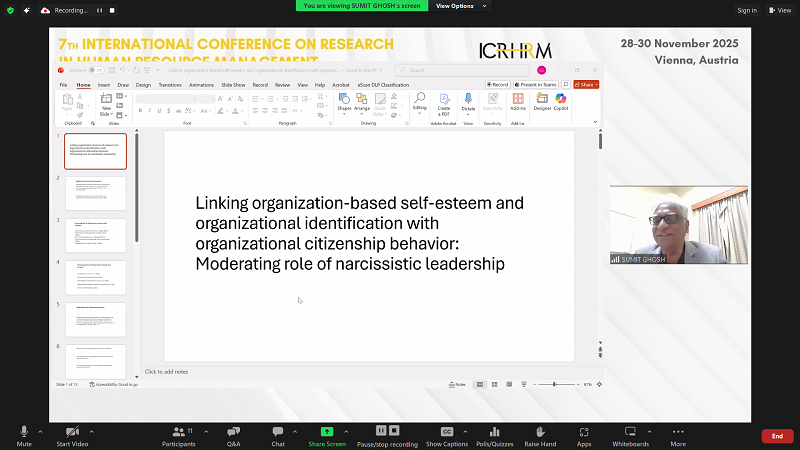Expand arrow next to Participants
The image size is (800, 450).
(x=206, y=432)
